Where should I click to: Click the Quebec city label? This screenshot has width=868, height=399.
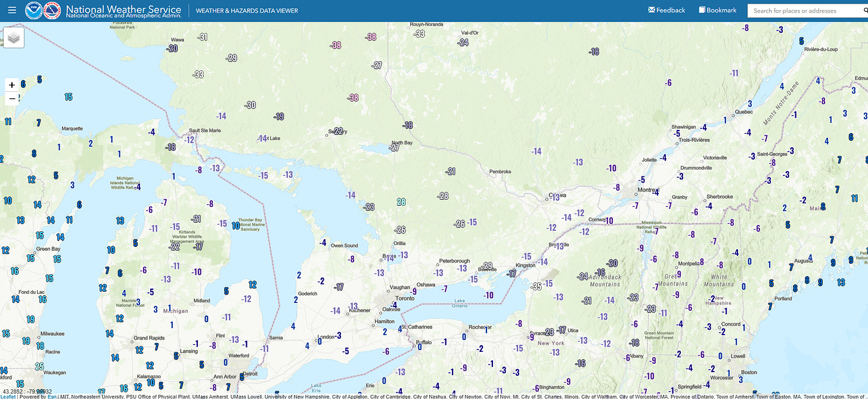pos(743,112)
